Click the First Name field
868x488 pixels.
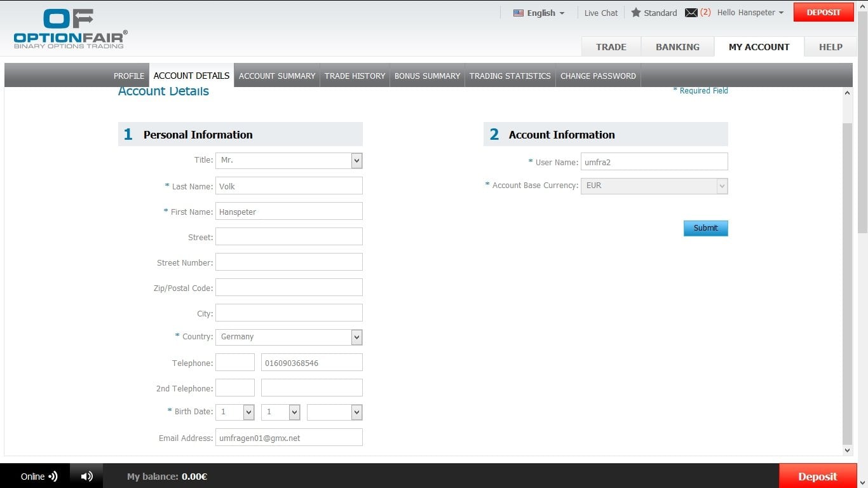[x=289, y=211]
